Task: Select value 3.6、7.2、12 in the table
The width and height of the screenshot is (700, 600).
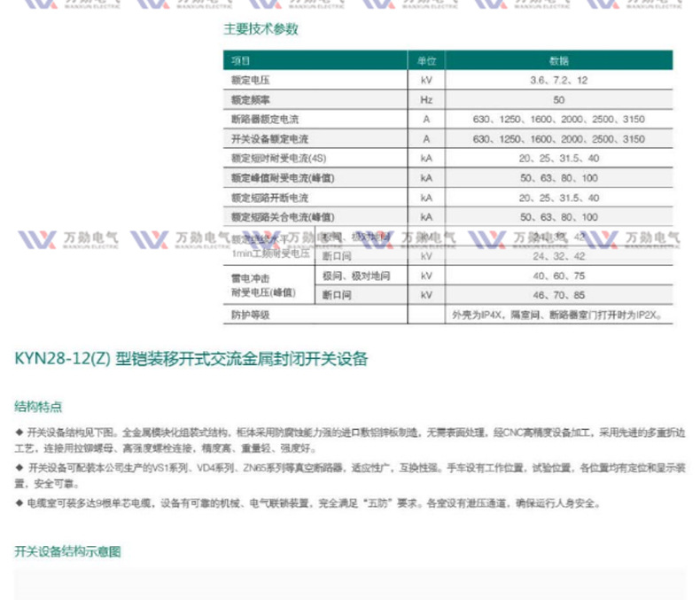Action: 559,81
